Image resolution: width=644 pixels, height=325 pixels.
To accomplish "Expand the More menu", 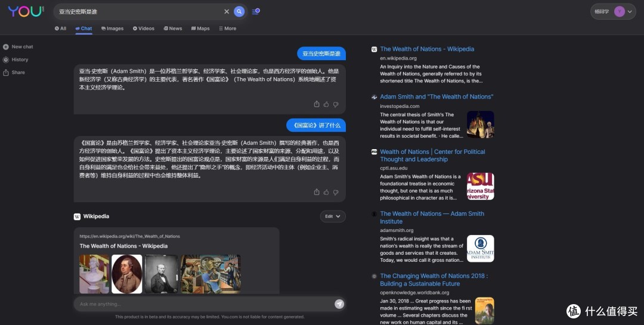I will [228, 29].
